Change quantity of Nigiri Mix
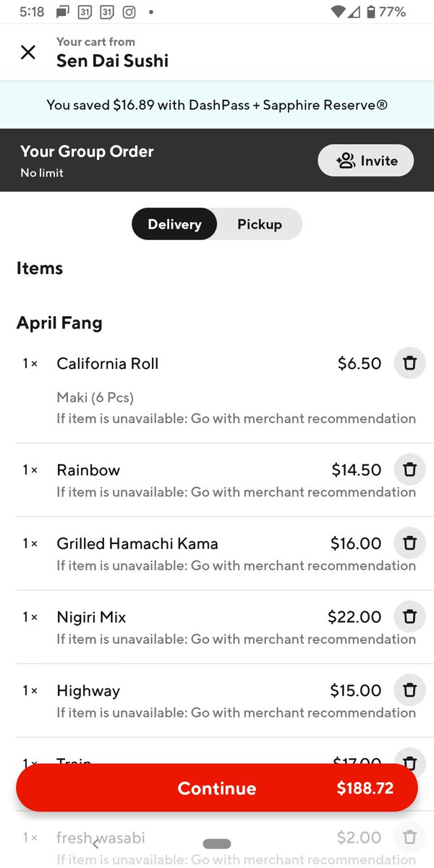 point(30,617)
